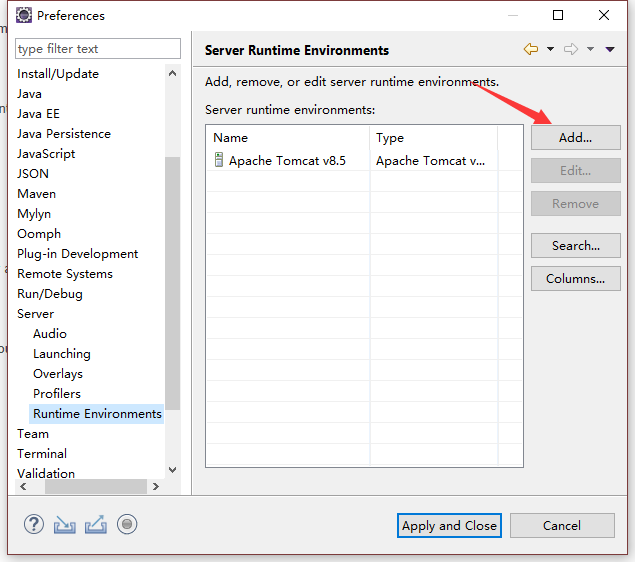Click the tree scroll right arrow
This screenshot has width=635, height=562.
[156, 486]
